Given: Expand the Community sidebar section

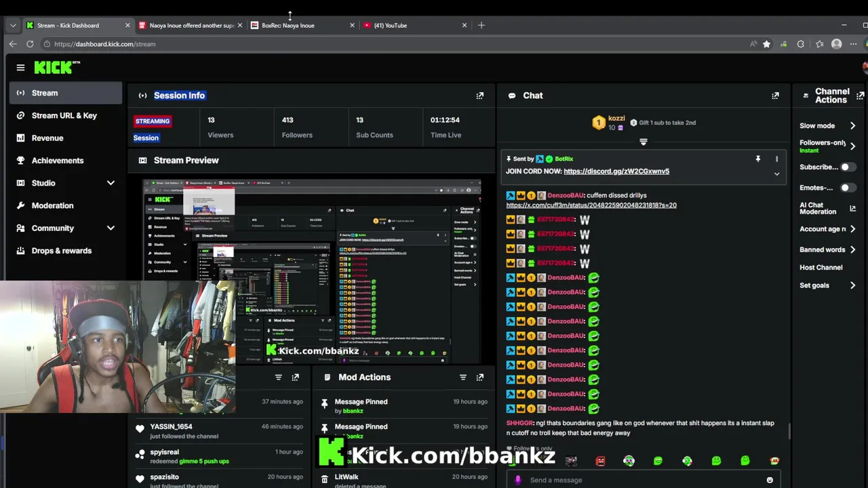Looking at the screenshot, I should 111,228.
